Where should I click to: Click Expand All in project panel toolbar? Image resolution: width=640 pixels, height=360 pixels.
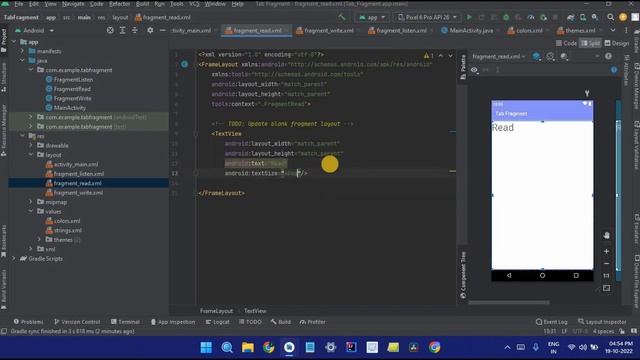[x=122, y=30]
